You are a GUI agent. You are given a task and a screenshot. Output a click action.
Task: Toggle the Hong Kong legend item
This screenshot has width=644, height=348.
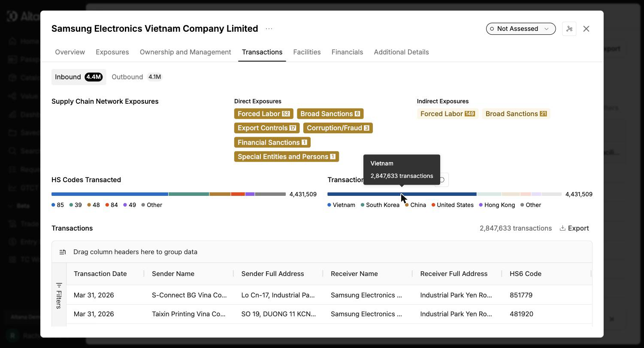pos(497,205)
